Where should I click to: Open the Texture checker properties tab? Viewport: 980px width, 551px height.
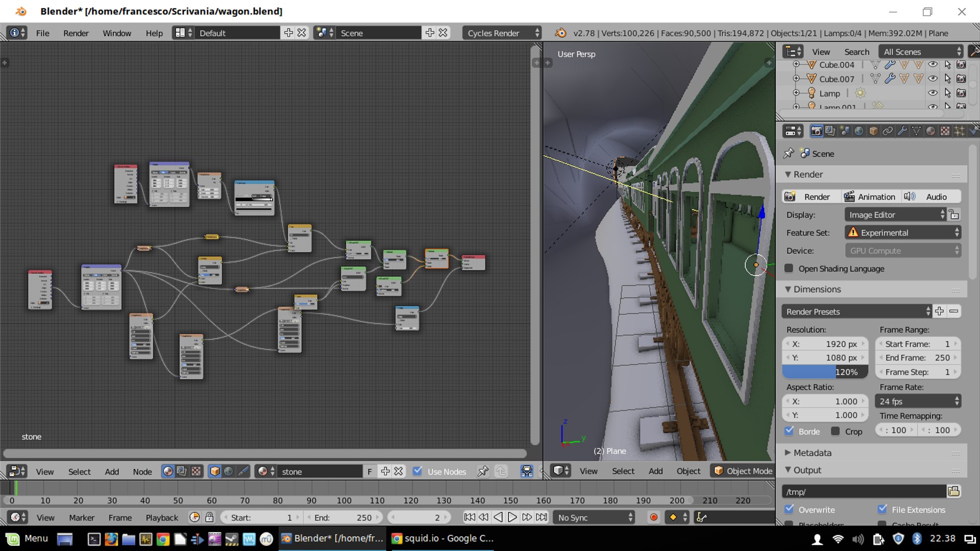point(945,131)
